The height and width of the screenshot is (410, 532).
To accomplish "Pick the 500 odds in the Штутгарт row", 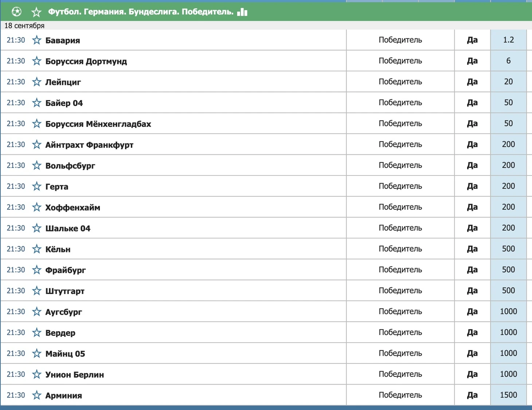I will [508, 291].
